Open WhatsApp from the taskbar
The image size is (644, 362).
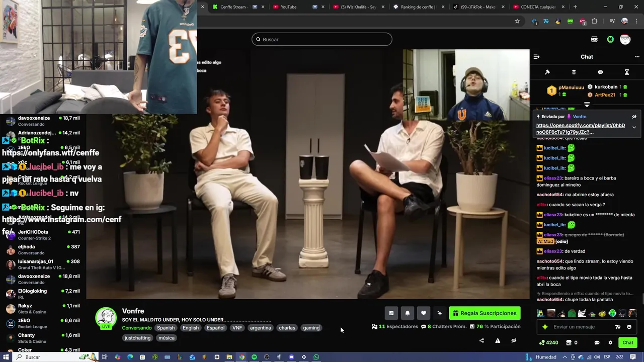(x=316, y=357)
